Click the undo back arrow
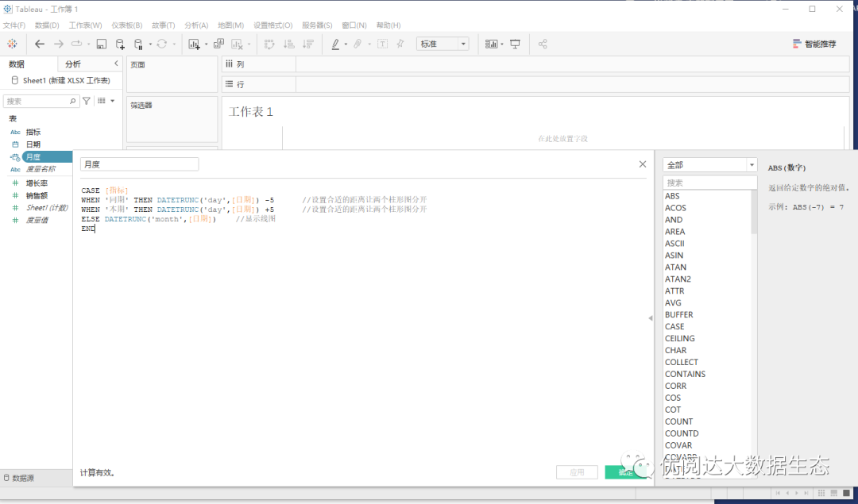Screen dimensions: 858x504 pos(40,44)
